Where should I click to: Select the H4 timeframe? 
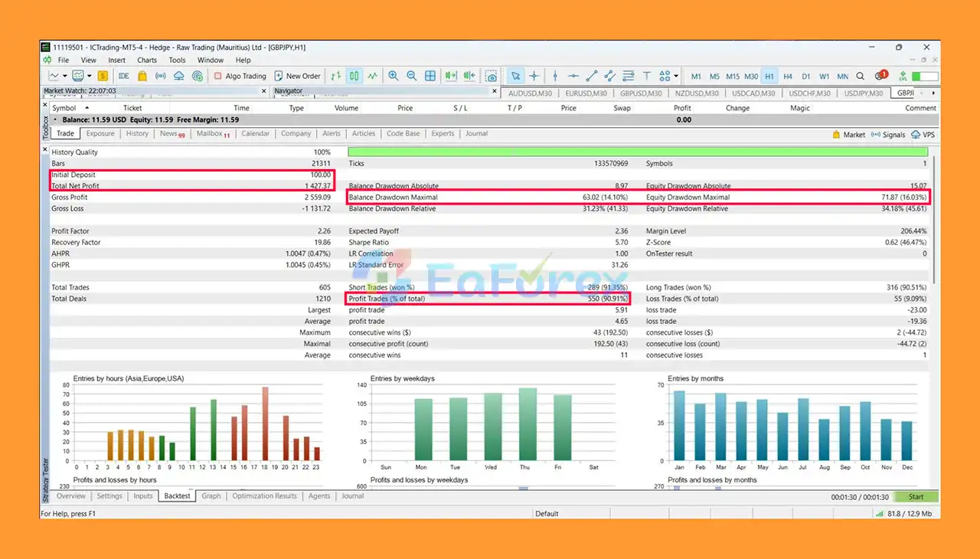pos(788,76)
